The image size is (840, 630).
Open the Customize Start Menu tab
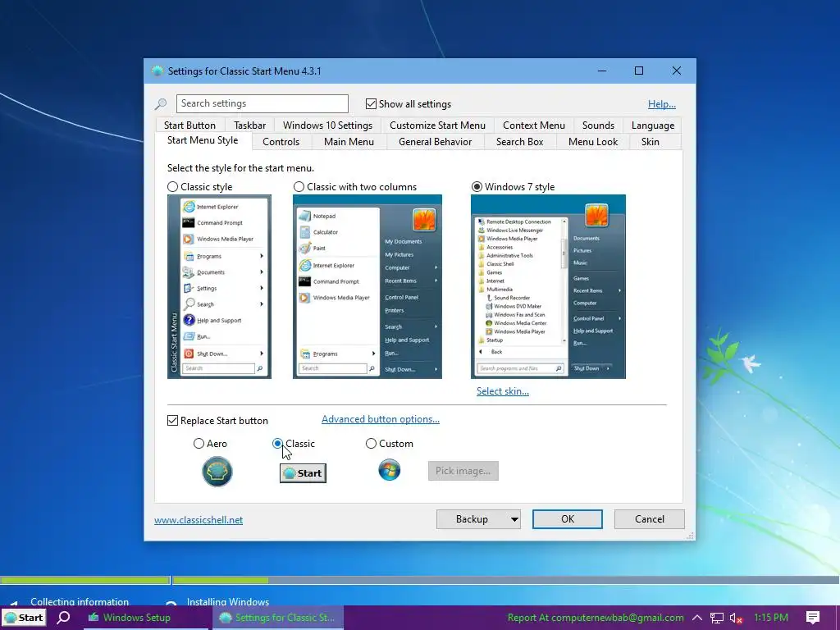click(x=437, y=126)
